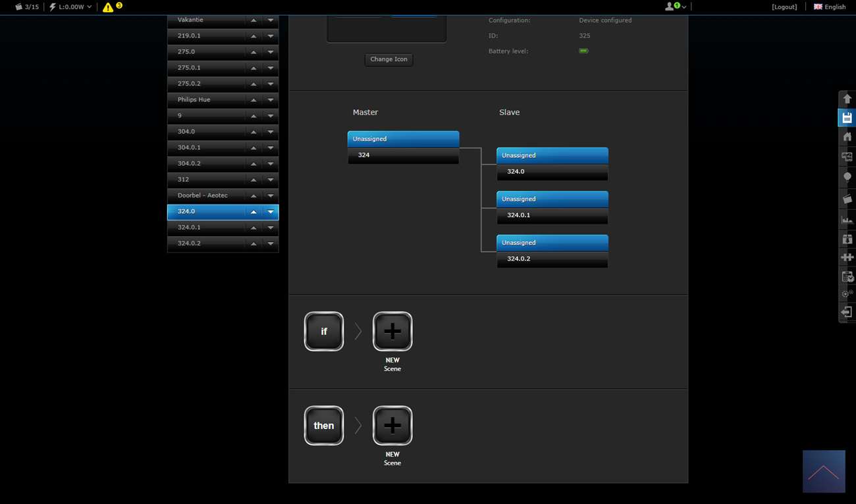Click the floppy disk save icon in sidebar

847,118
